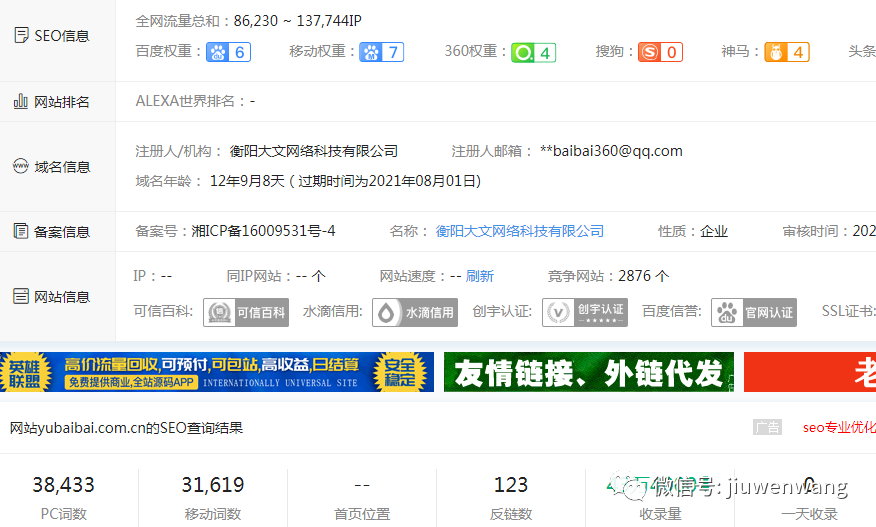Click the 可信百科 certification badge
This screenshot has height=527, width=876.
(x=246, y=312)
